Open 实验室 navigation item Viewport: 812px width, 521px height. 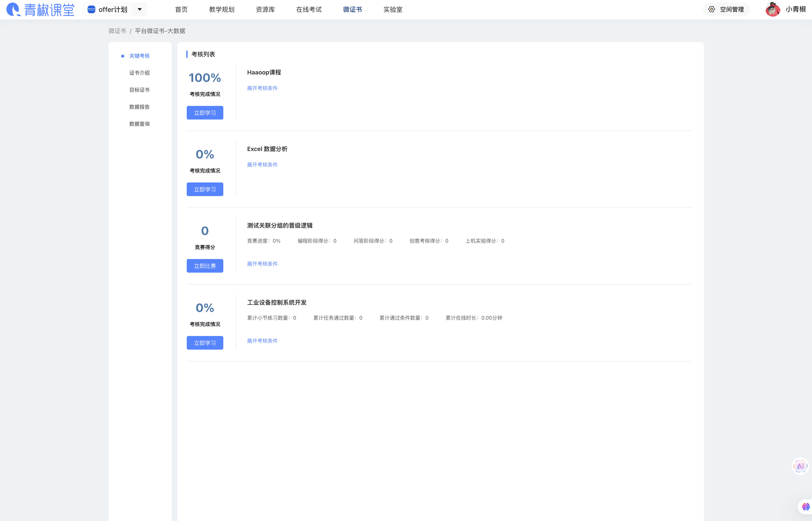click(393, 10)
